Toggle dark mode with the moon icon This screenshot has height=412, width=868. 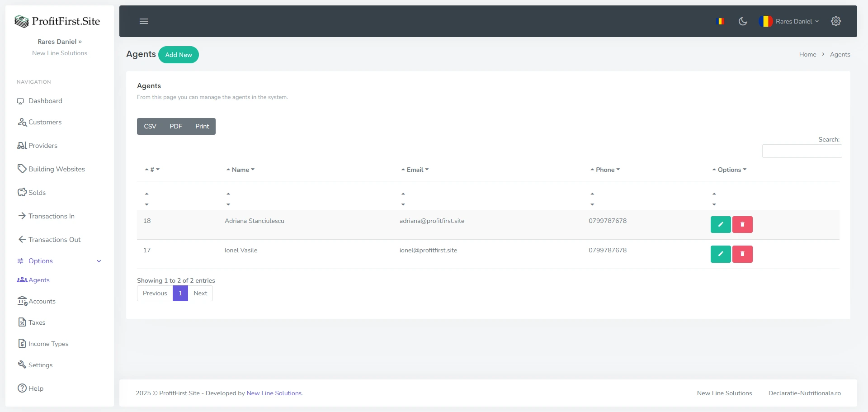[743, 21]
